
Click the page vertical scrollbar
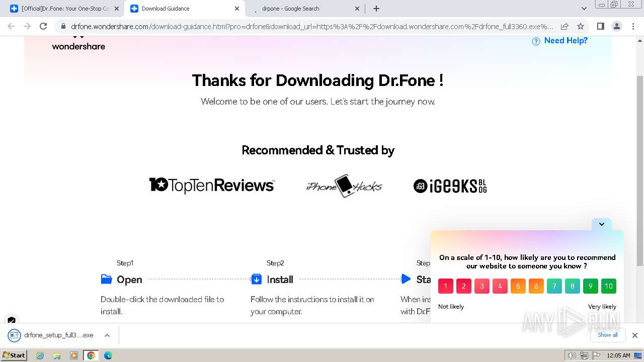click(x=640, y=171)
